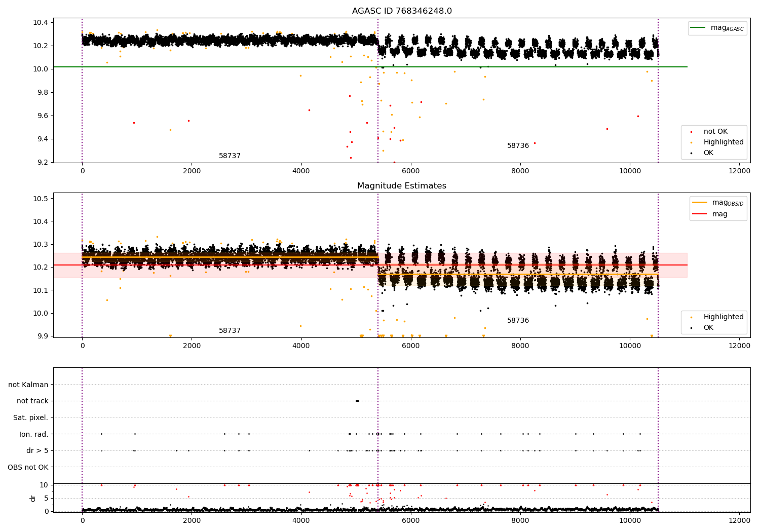760x532 pixels.
Task: Select the mag AGASC legend entry in top plot
Action: pyautogui.click(x=727, y=28)
